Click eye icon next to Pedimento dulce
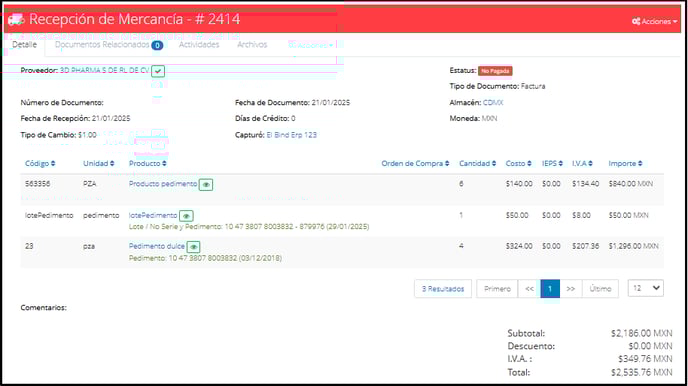Image resolution: width=688 pixels, height=386 pixels. point(194,247)
